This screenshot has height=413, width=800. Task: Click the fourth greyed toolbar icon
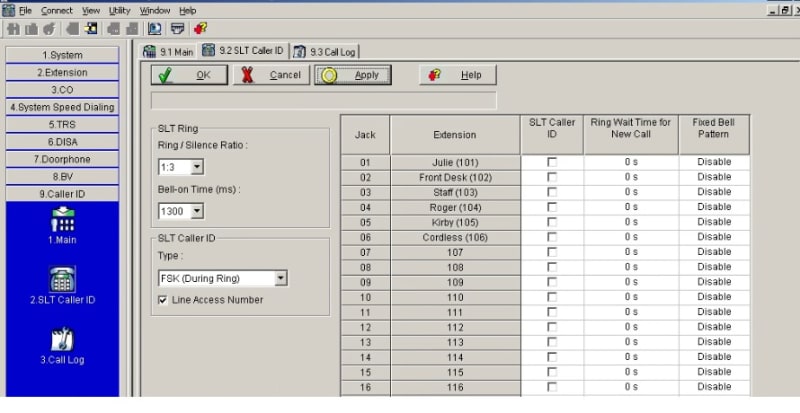(72, 29)
